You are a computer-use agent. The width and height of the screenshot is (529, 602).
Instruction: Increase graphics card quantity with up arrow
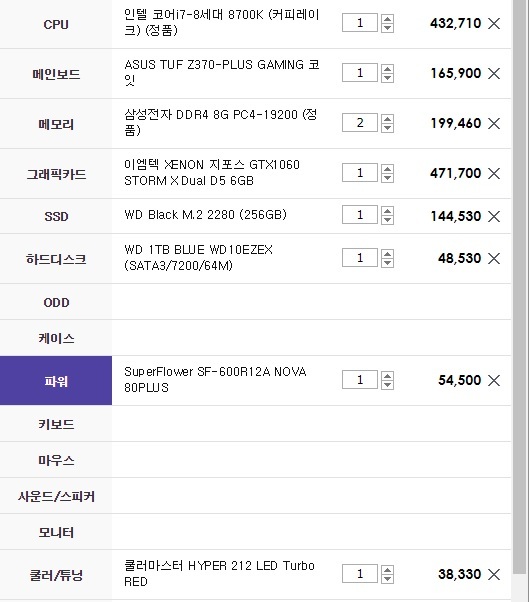click(x=387, y=169)
